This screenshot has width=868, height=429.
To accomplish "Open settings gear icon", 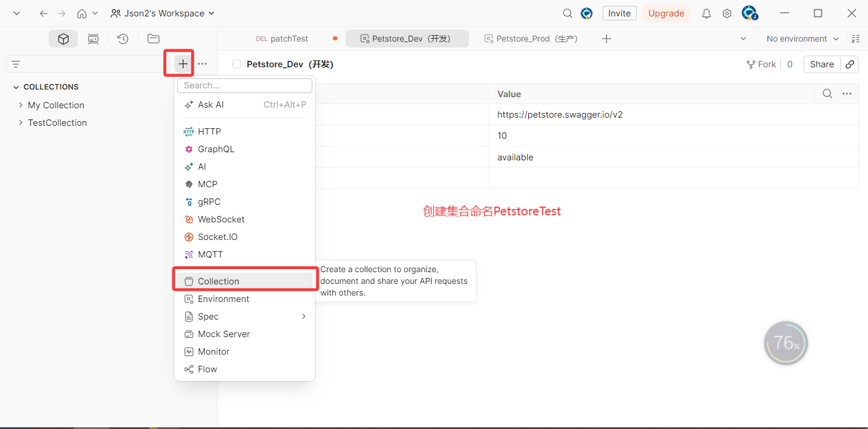I will [x=727, y=13].
